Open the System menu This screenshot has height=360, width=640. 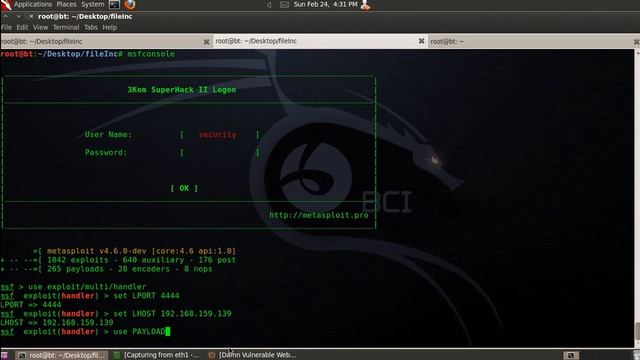point(93,4)
